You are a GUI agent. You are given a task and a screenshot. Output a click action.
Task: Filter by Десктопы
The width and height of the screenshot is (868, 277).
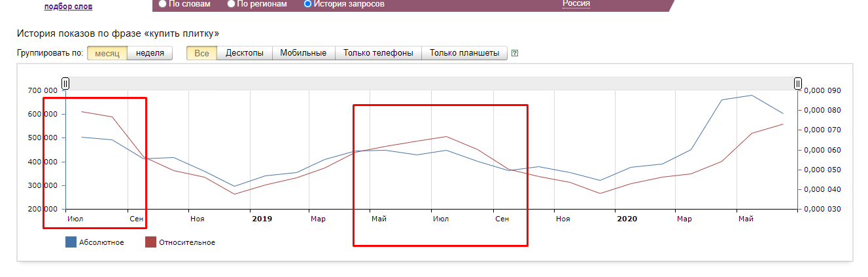point(245,53)
